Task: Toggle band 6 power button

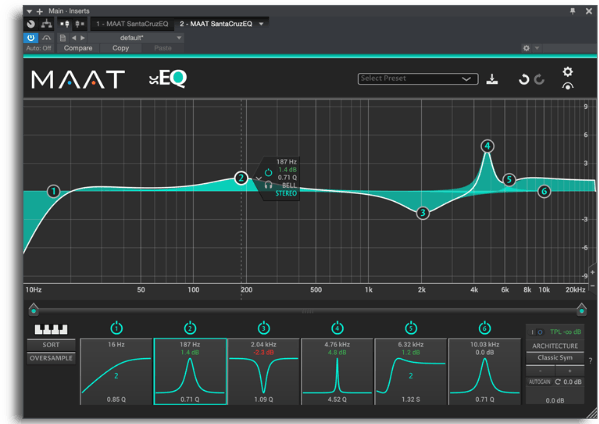Action: pyautogui.click(x=484, y=328)
